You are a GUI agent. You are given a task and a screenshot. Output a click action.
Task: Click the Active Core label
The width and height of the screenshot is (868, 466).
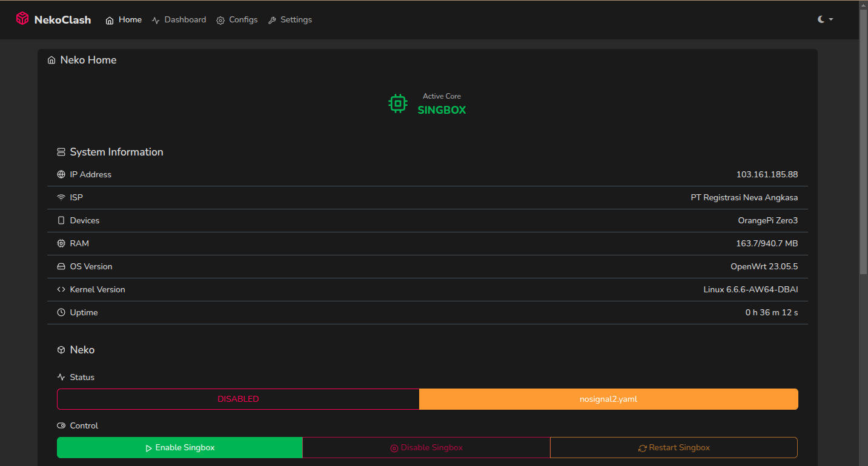(442, 96)
